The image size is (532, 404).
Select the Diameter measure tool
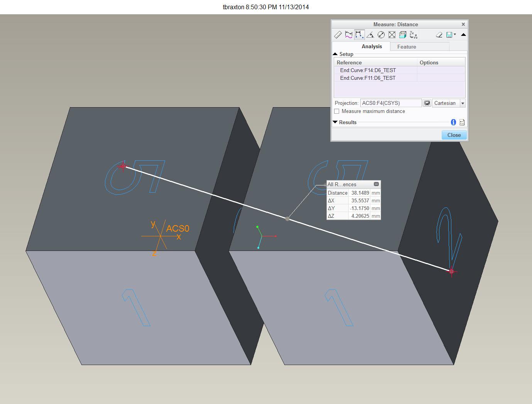click(x=381, y=35)
